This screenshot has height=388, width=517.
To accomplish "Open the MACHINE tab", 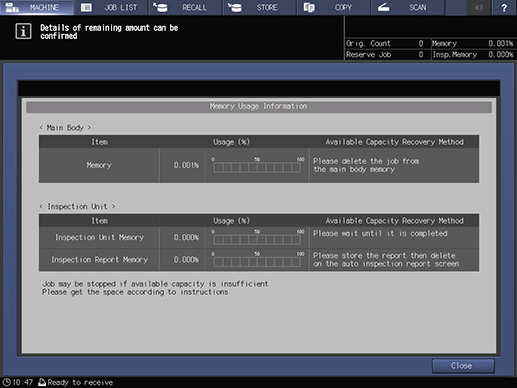I will 37,7.
